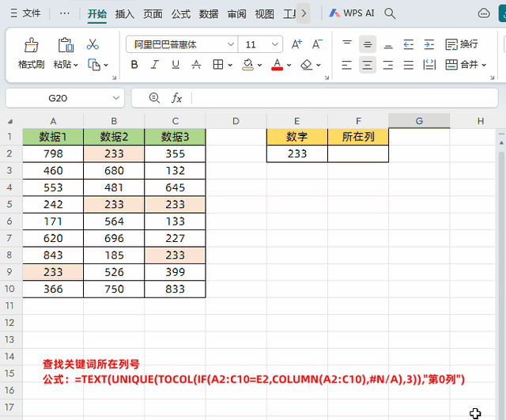Select empty cell F2 under 所在列
Viewport: 506px width, 420px height.
[x=358, y=153]
